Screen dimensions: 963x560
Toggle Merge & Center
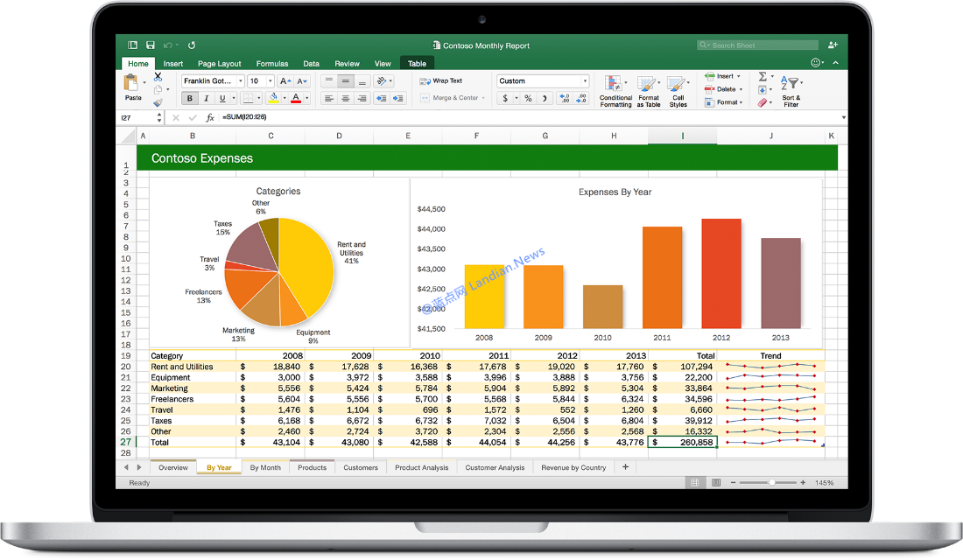pyautogui.click(x=452, y=99)
